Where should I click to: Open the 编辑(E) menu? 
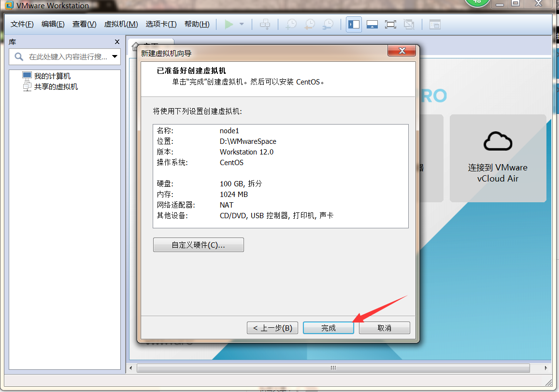point(53,24)
